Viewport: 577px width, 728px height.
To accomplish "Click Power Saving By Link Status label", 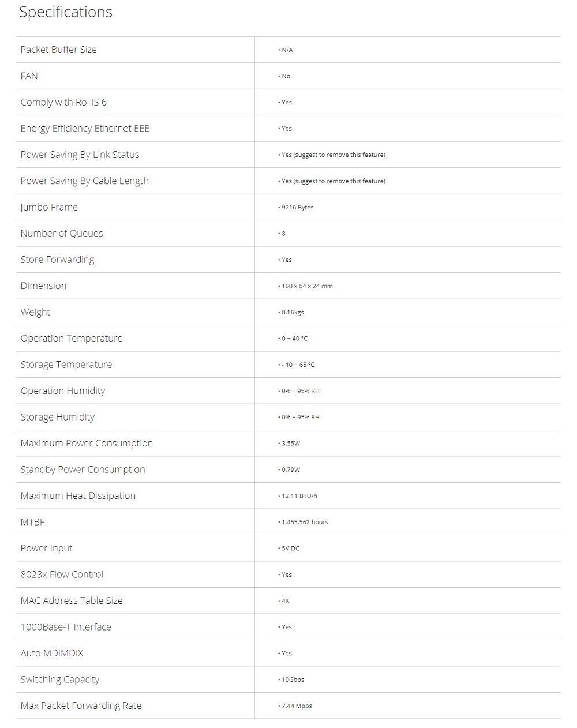I will [x=80, y=155].
